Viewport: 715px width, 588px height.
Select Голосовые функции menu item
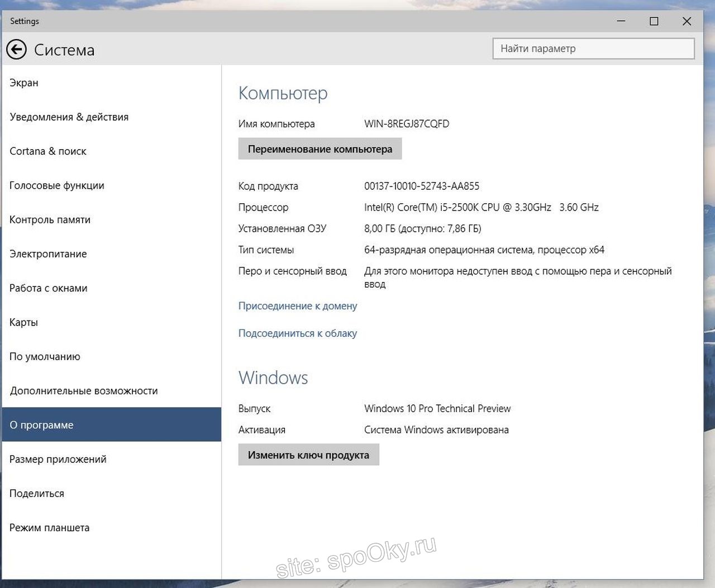[112, 185]
